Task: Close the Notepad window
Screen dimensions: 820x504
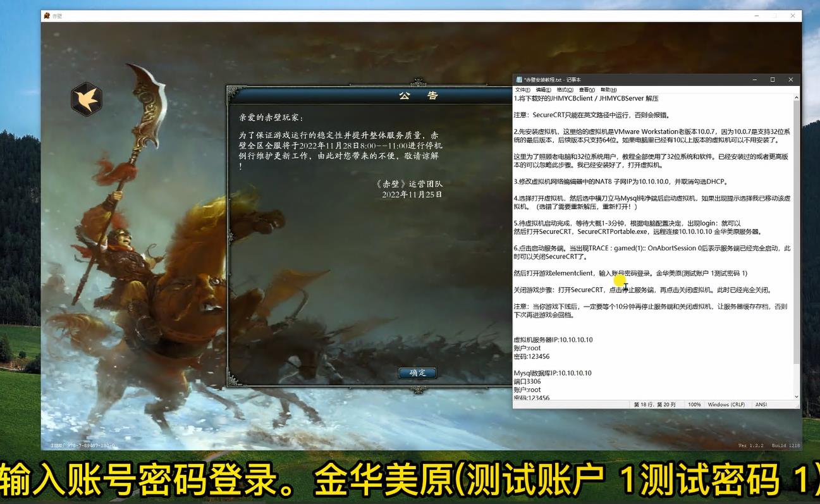Action: pos(791,80)
